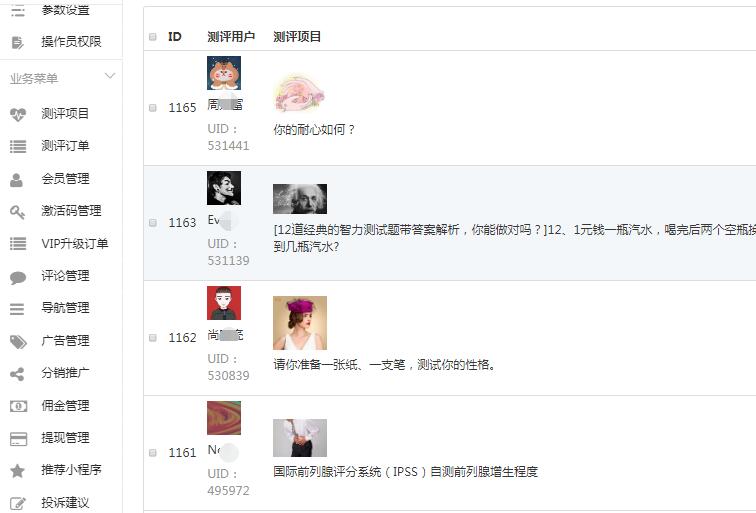Tick the checkbox for row 1161
This screenshot has height=513, width=756.
(x=153, y=453)
